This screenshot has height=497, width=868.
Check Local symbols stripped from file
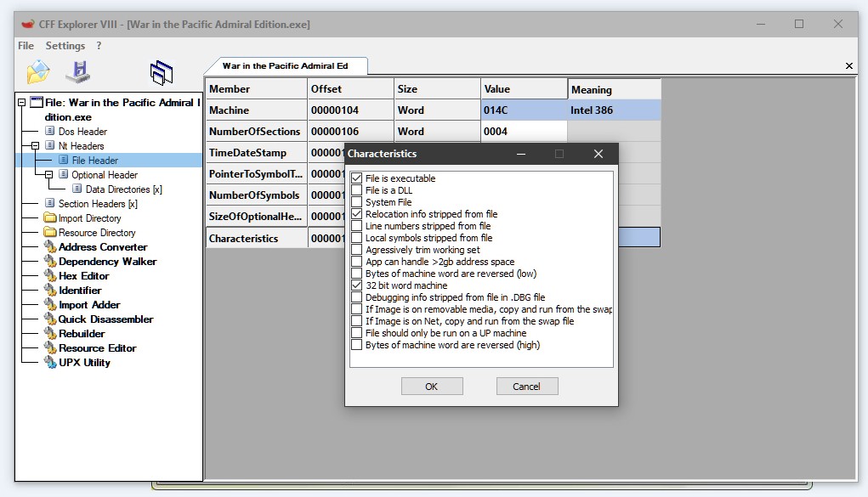[x=356, y=237]
